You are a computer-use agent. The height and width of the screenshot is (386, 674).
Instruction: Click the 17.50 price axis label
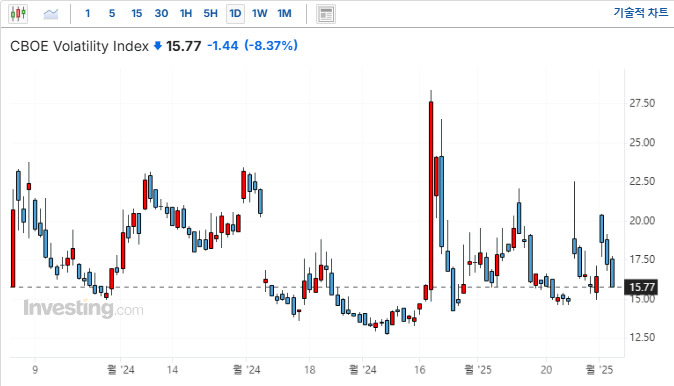(642, 259)
